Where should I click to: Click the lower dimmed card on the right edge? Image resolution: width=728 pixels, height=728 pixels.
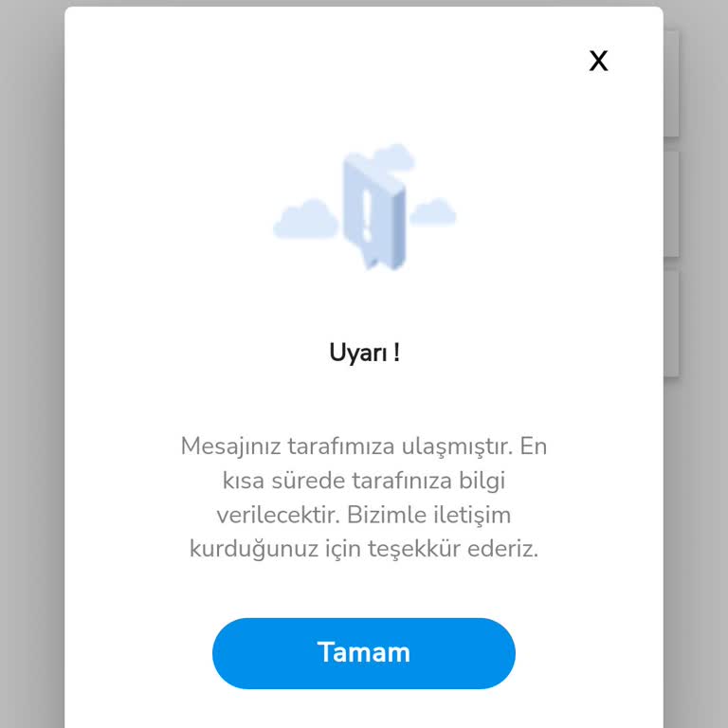coord(671,323)
